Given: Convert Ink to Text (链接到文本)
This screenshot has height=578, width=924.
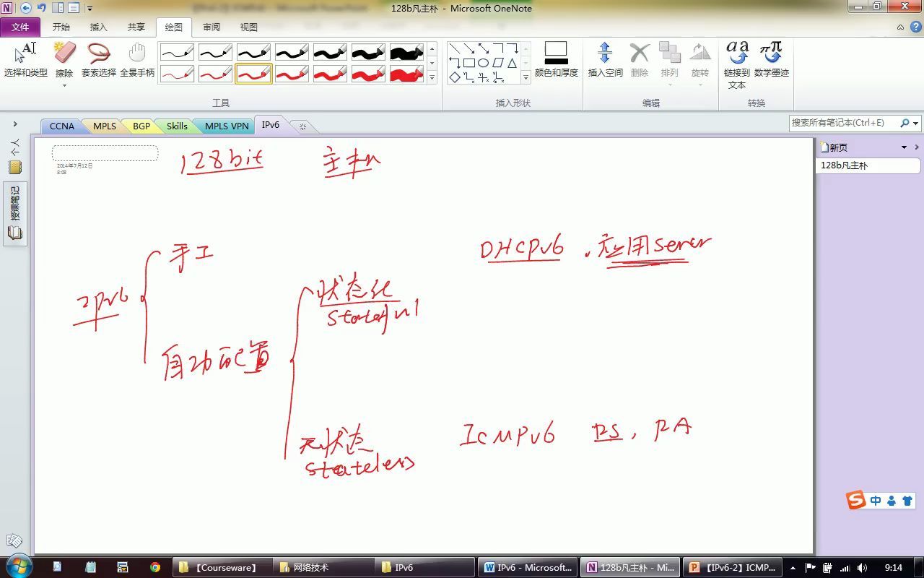Looking at the screenshot, I should [736, 65].
